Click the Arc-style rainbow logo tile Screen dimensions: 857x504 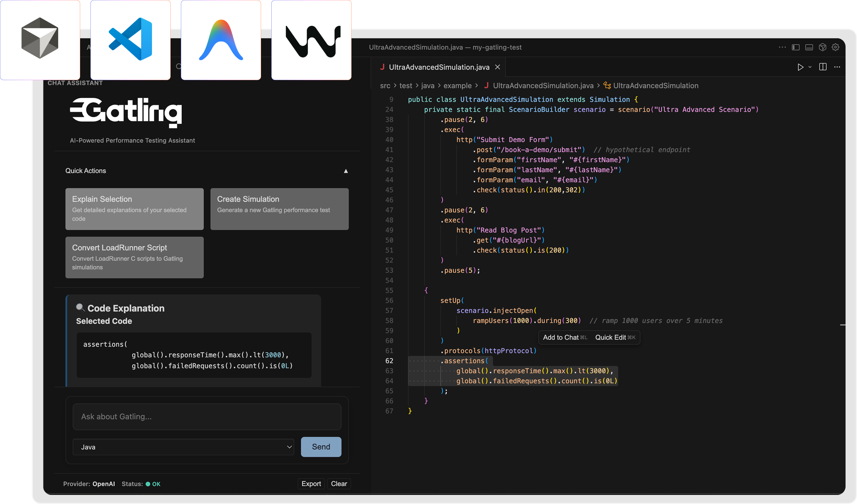(x=221, y=39)
